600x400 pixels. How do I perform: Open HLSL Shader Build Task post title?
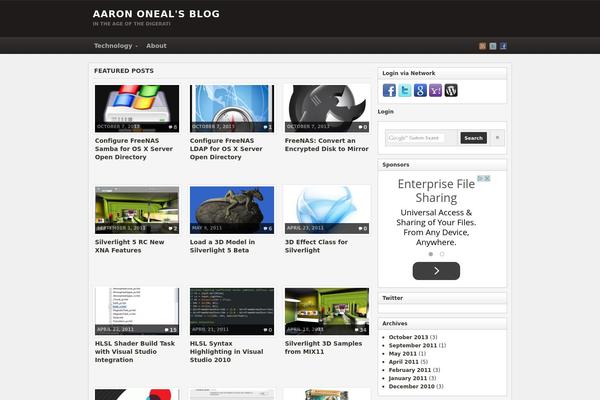pyautogui.click(x=135, y=352)
